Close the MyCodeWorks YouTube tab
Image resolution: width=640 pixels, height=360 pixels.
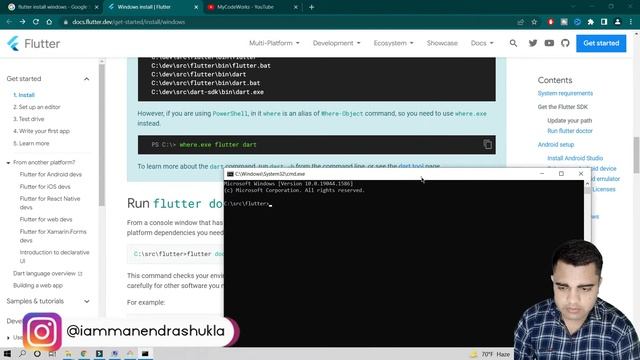coord(296,7)
